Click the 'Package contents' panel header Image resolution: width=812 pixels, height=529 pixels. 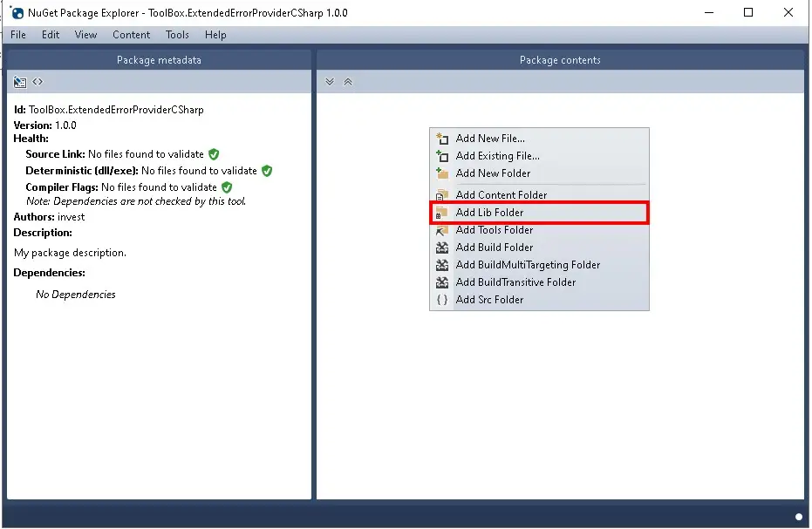pos(560,60)
